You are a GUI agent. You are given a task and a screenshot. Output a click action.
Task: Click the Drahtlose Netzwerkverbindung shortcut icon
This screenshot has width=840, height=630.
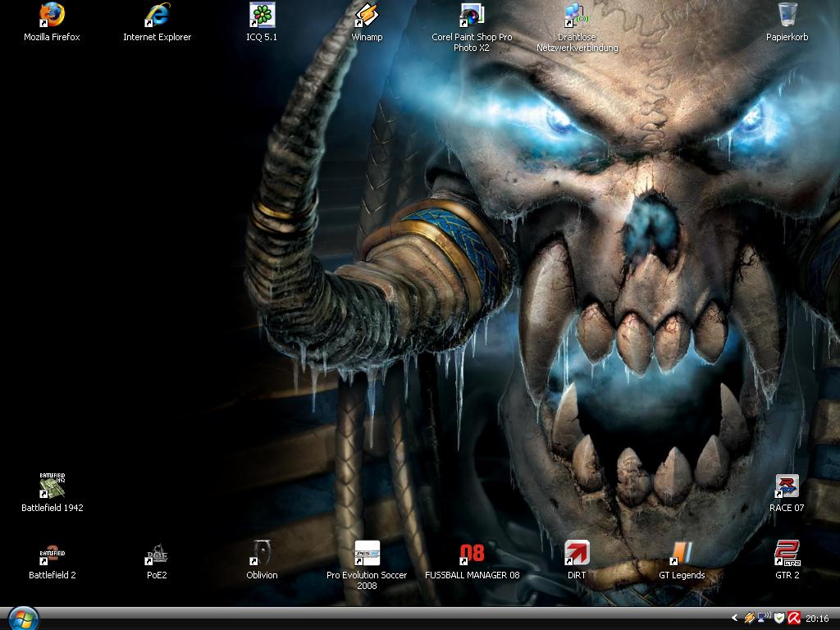pyautogui.click(x=577, y=15)
